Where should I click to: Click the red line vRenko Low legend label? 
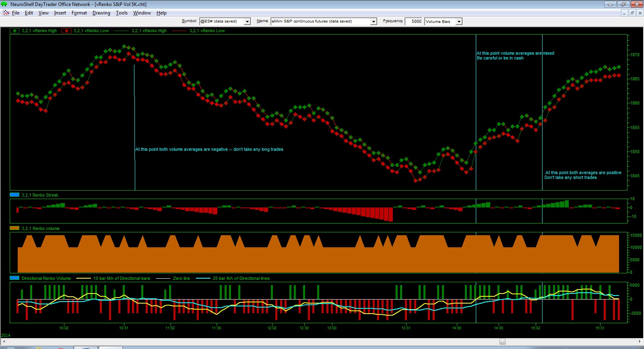click(207, 31)
